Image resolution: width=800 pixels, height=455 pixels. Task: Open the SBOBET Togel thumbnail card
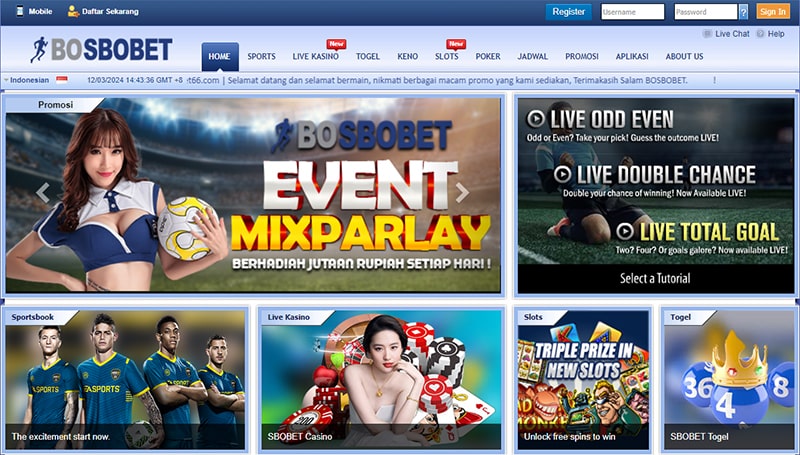[x=726, y=380]
